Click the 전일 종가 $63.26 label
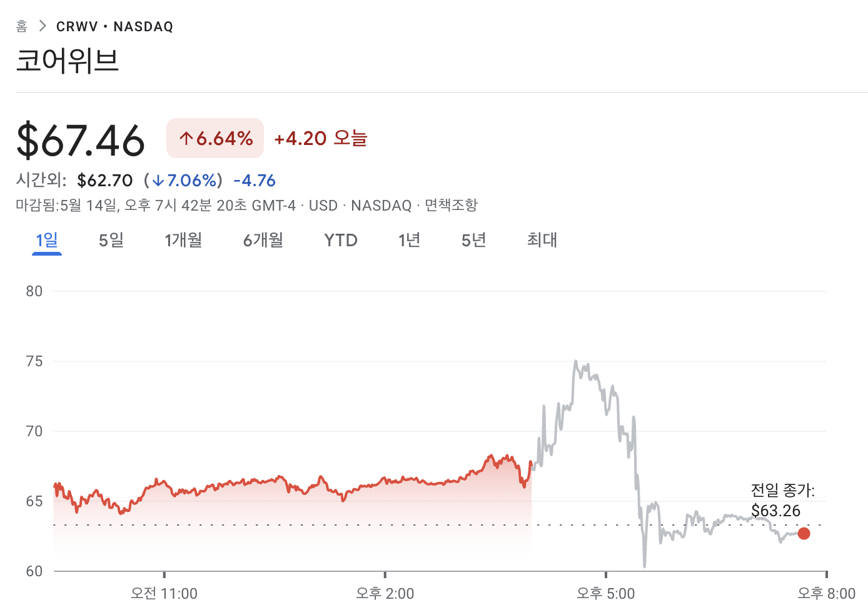This screenshot has width=868, height=615. click(782, 501)
